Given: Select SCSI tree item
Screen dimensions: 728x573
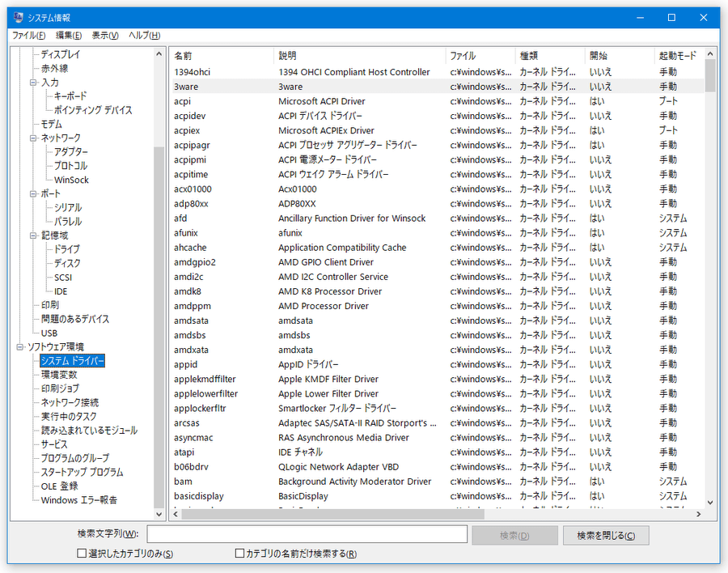Looking at the screenshot, I should point(62,278).
